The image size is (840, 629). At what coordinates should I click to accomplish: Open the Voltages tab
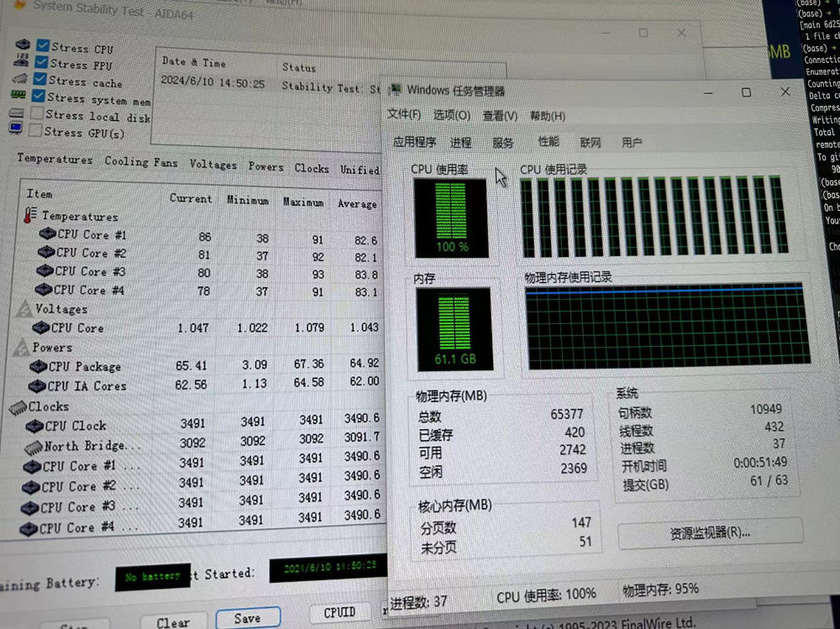213,165
